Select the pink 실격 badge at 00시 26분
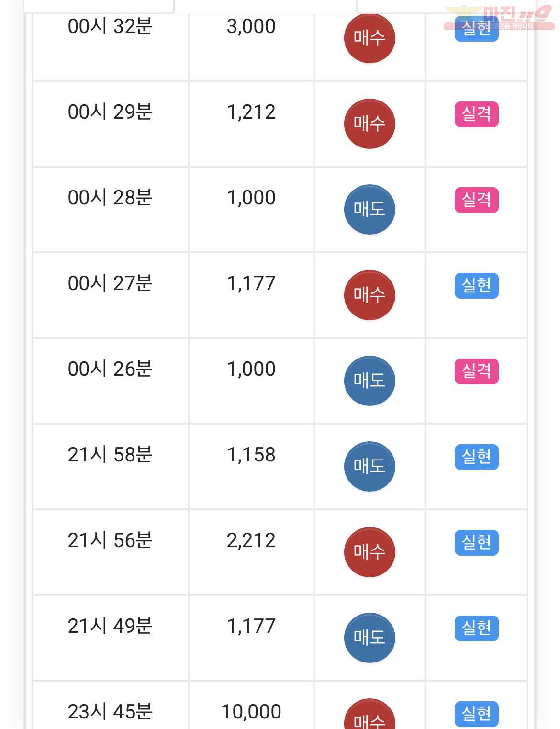 (x=476, y=371)
